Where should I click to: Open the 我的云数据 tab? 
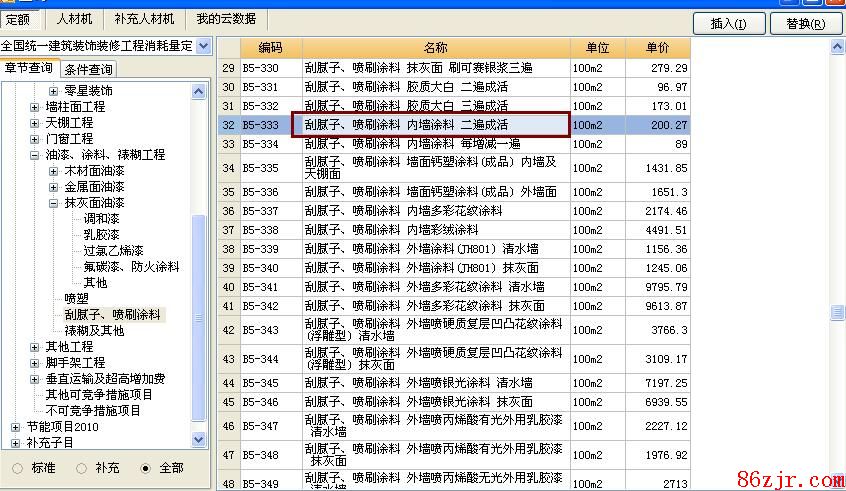(225, 19)
